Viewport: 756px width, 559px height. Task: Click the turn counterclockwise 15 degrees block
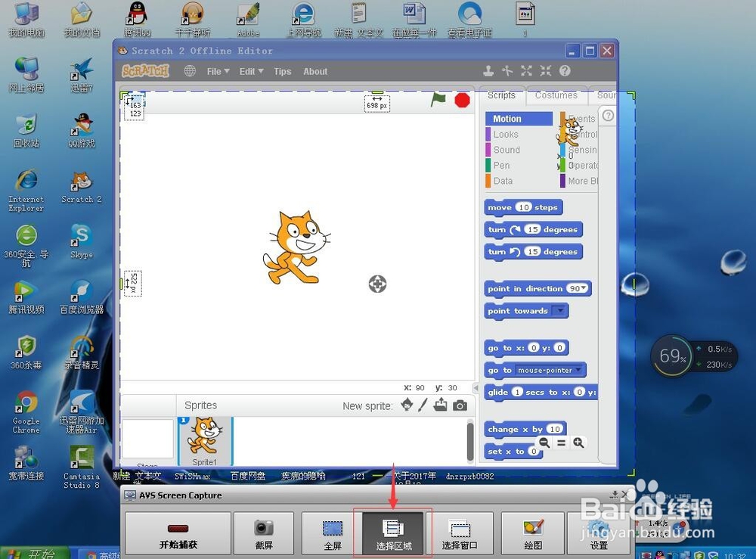533,252
